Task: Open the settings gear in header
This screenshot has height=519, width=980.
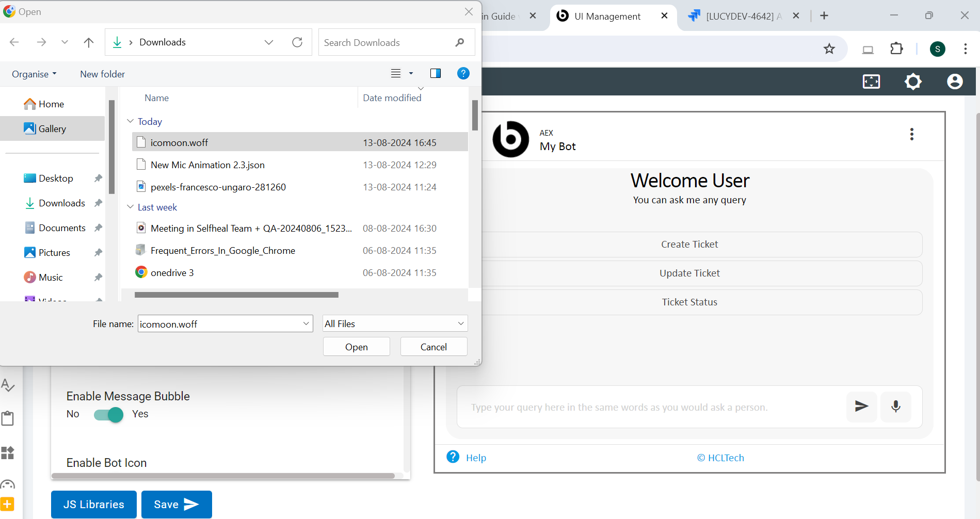Action: tap(912, 82)
